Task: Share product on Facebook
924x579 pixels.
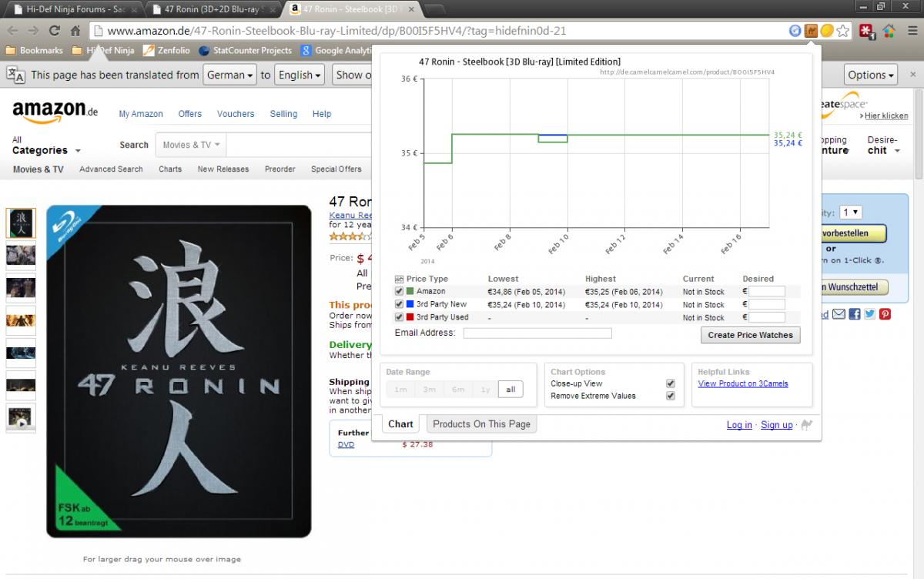Action: [854, 314]
